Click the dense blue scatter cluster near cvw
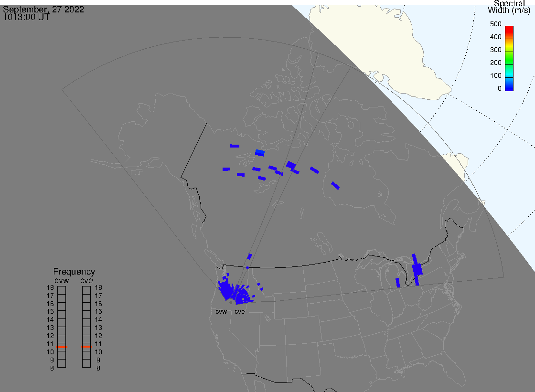Screen dimensions: 535x392 [x=225, y=290]
